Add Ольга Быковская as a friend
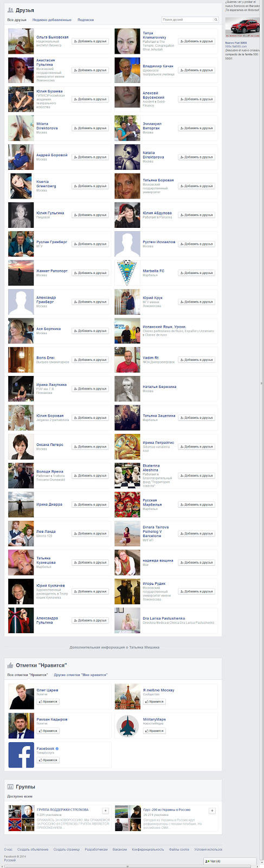 pos(91,41)
